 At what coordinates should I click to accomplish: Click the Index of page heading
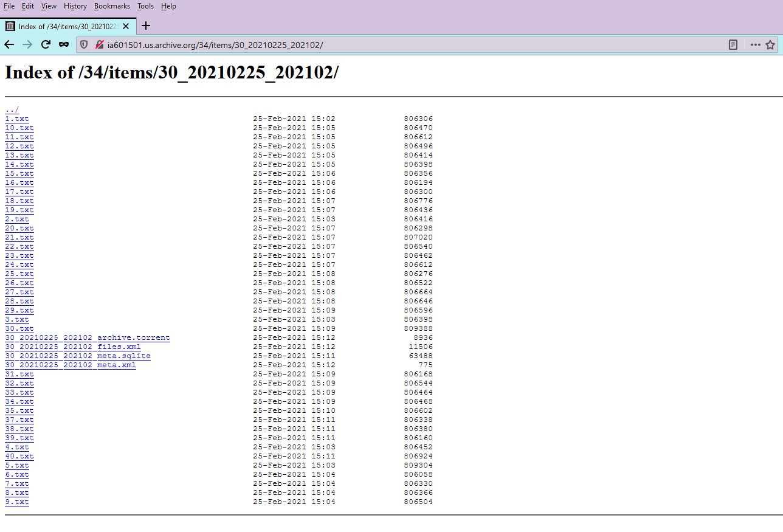click(171, 72)
